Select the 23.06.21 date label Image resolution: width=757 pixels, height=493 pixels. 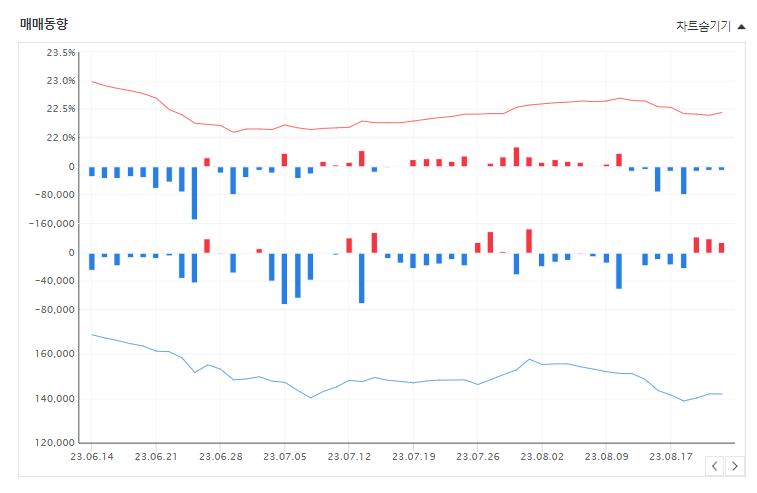(156, 456)
